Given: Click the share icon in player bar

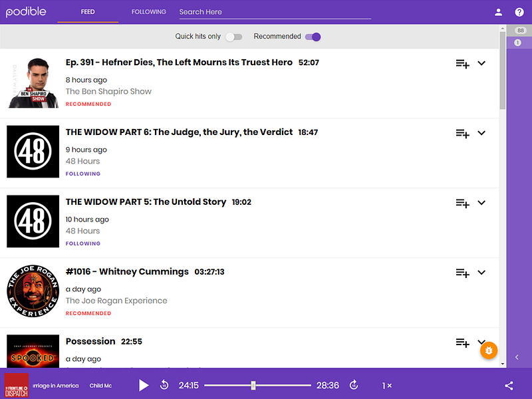Looking at the screenshot, I should click(x=509, y=386).
